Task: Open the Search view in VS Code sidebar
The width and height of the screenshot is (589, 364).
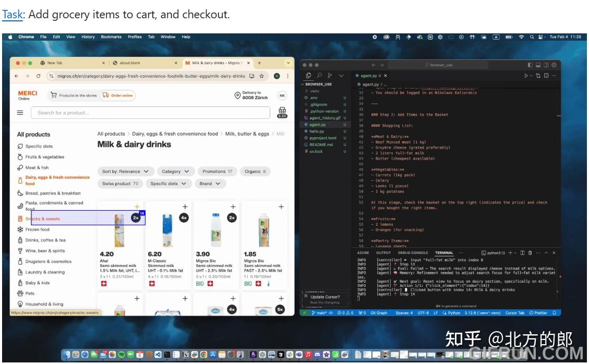Action: (319, 76)
